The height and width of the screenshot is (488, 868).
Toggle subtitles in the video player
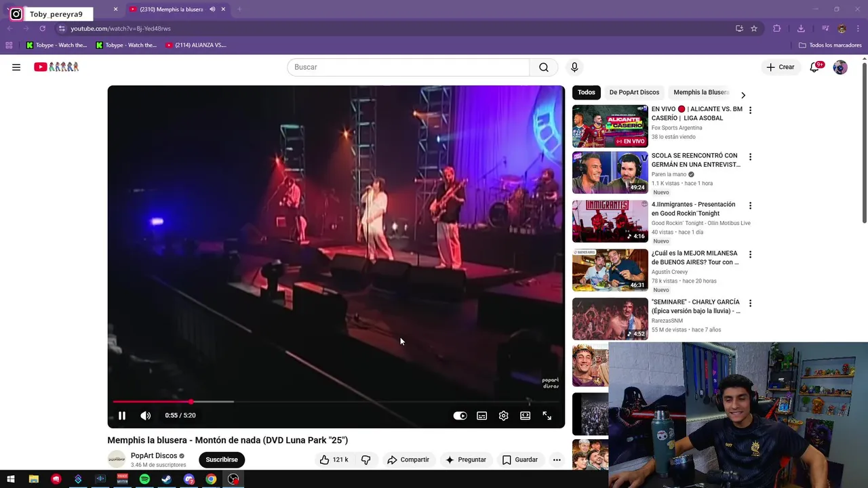point(481,415)
